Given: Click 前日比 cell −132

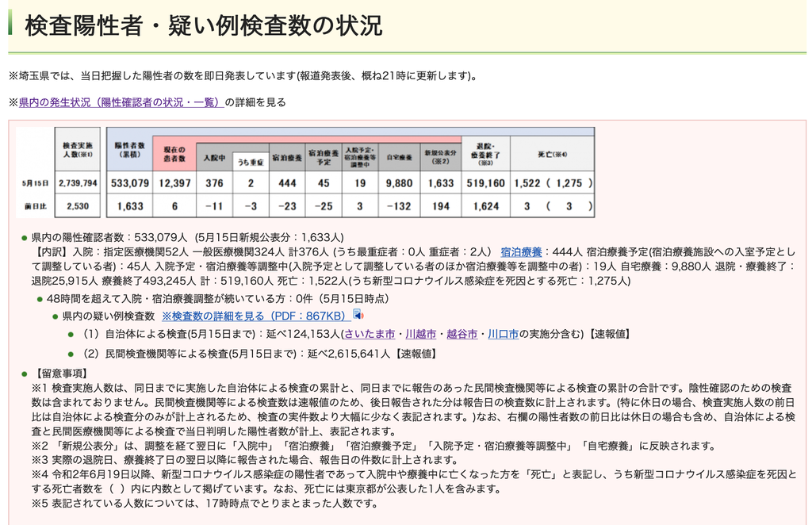Looking at the screenshot, I should click(400, 206).
